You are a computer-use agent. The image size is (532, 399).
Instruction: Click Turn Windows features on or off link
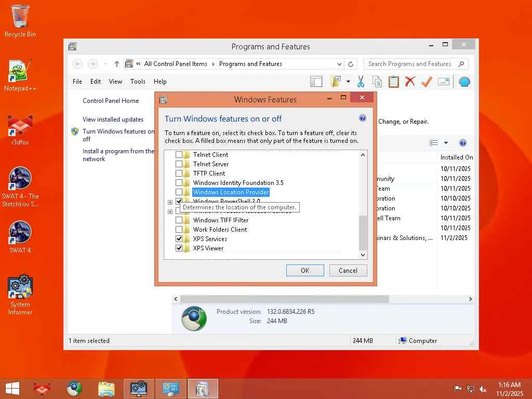(118, 135)
